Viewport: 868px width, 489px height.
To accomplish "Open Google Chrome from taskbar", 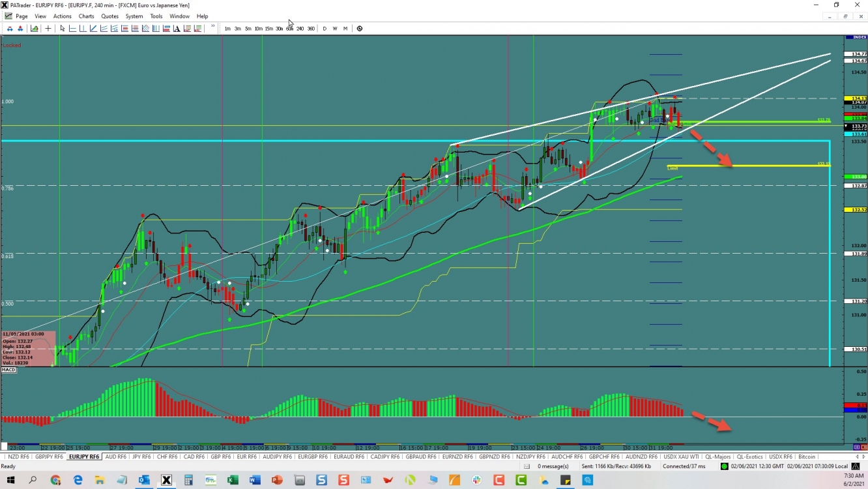I will (x=55, y=481).
